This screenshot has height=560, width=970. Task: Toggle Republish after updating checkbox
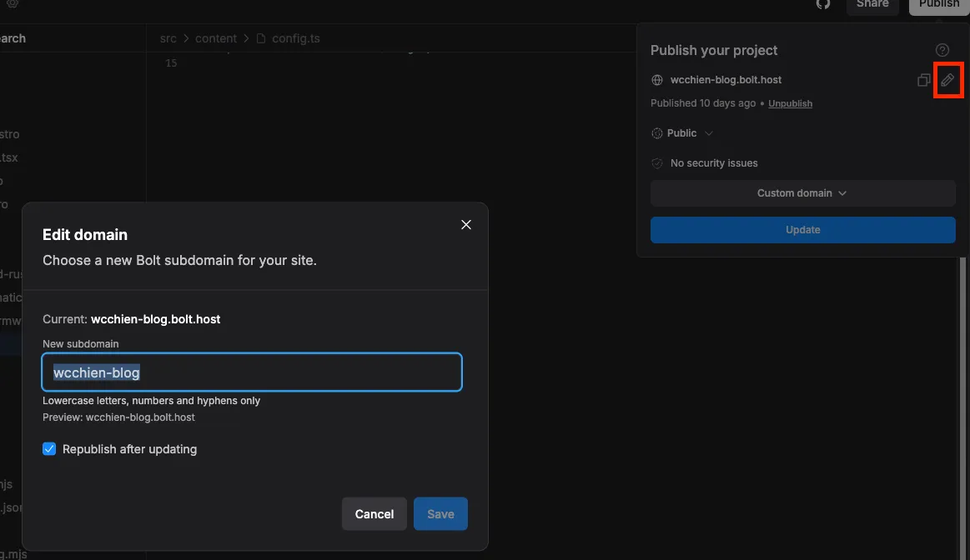(49, 448)
